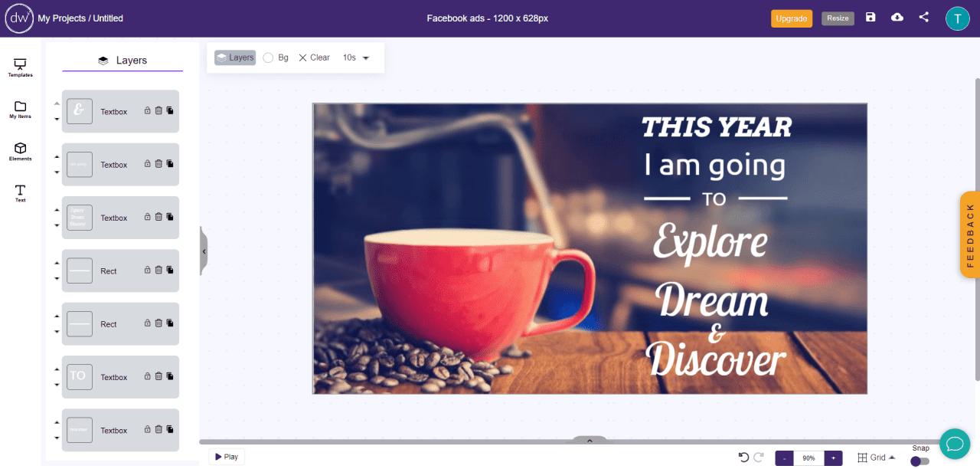Play the animation preview
Image resolution: width=980 pixels, height=469 pixels.
[227, 456]
